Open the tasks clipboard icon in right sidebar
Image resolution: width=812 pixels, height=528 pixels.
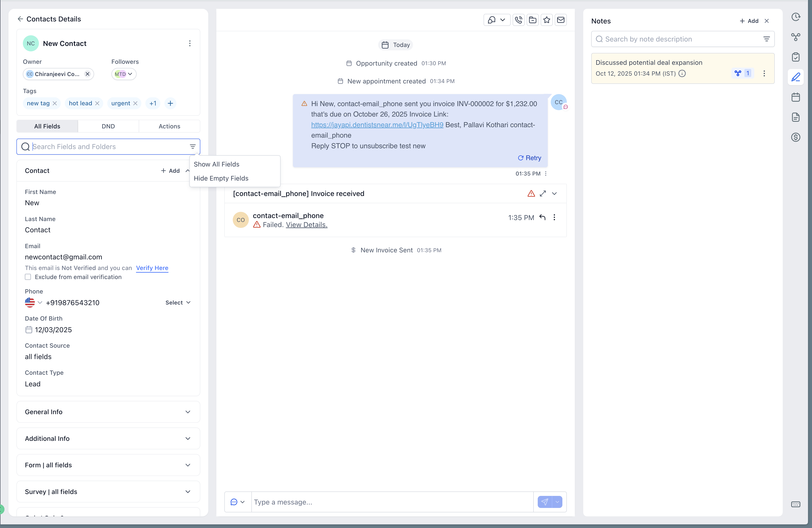point(795,57)
